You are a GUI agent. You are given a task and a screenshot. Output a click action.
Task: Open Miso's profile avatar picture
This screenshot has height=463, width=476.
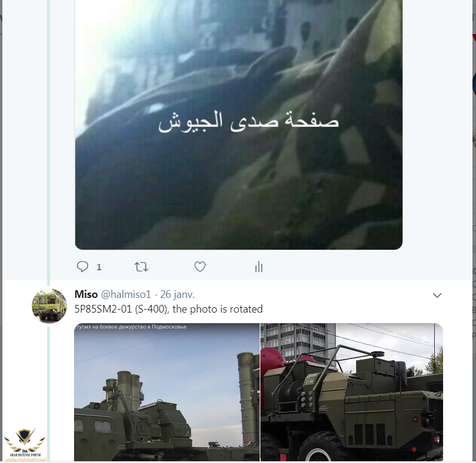pyautogui.click(x=49, y=306)
